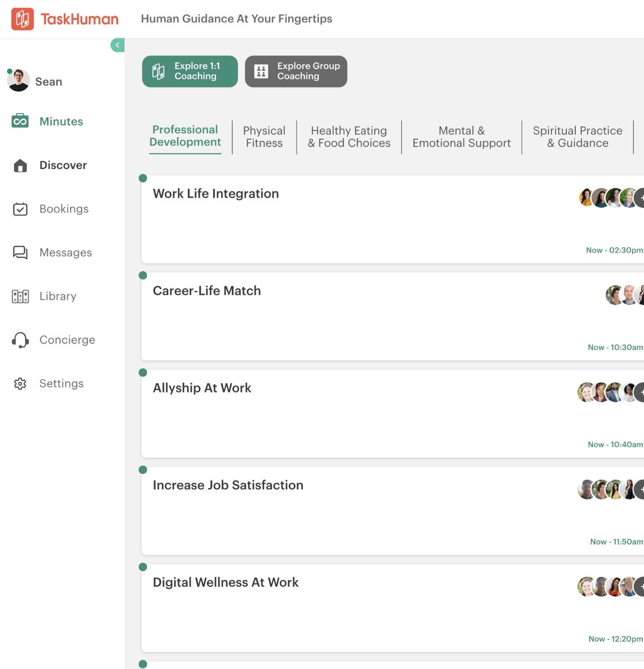The width and height of the screenshot is (644, 669).
Task: Collapse the sidebar with the chevron arrow
Action: click(x=117, y=45)
